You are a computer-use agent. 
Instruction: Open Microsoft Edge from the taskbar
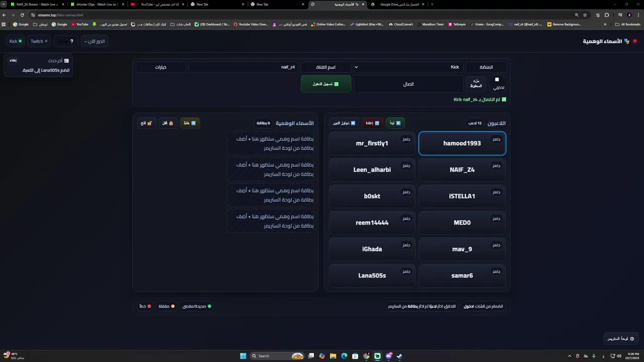[344, 356]
